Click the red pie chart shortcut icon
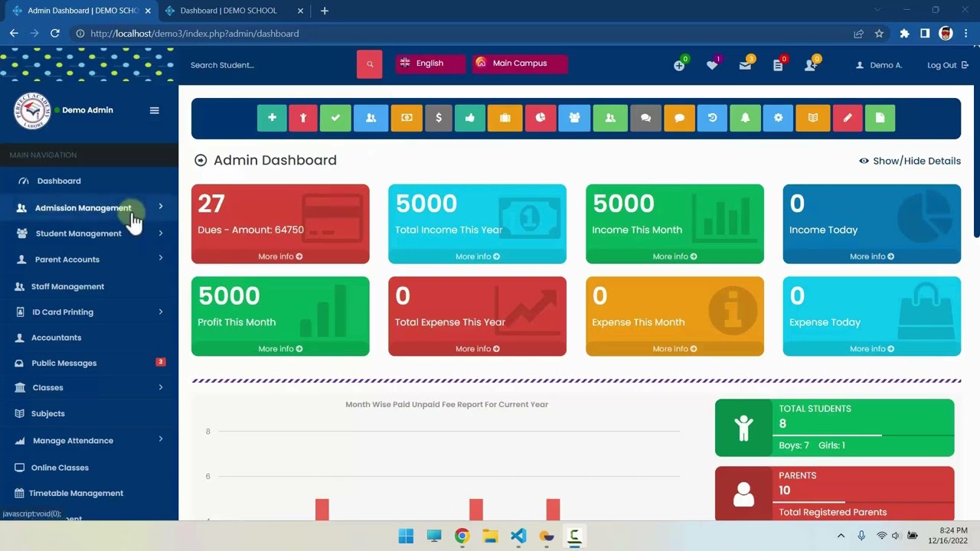This screenshot has height=551, width=980. click(x=541, y=118)
